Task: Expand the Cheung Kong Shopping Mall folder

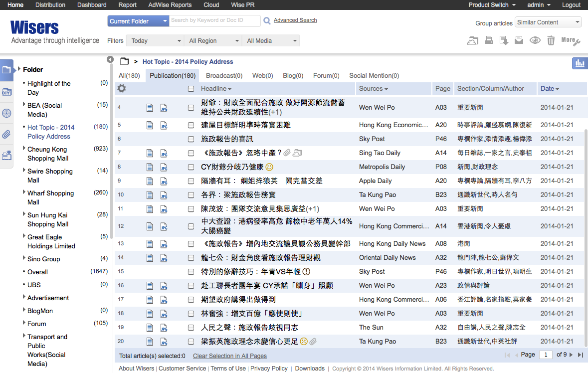Action: [x=24, y=149]
